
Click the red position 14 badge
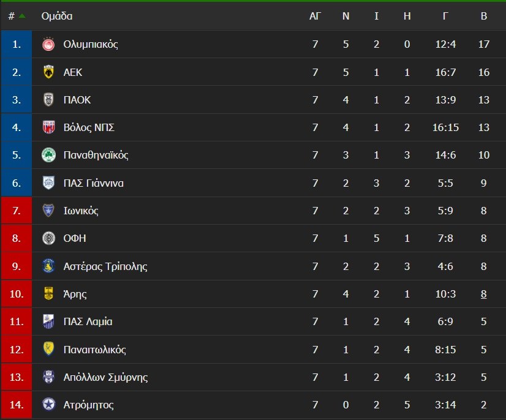[16, 405]
